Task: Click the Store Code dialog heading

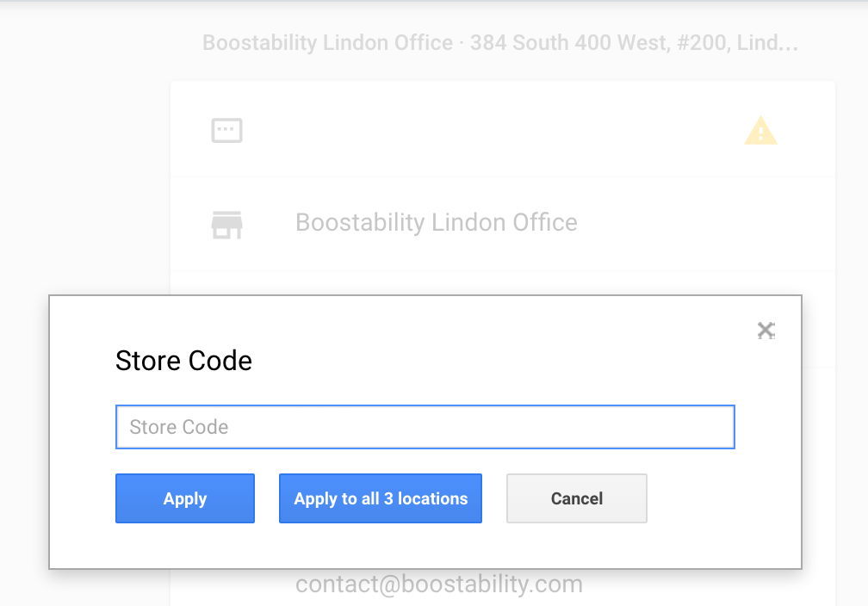Action: pos(183,361)
